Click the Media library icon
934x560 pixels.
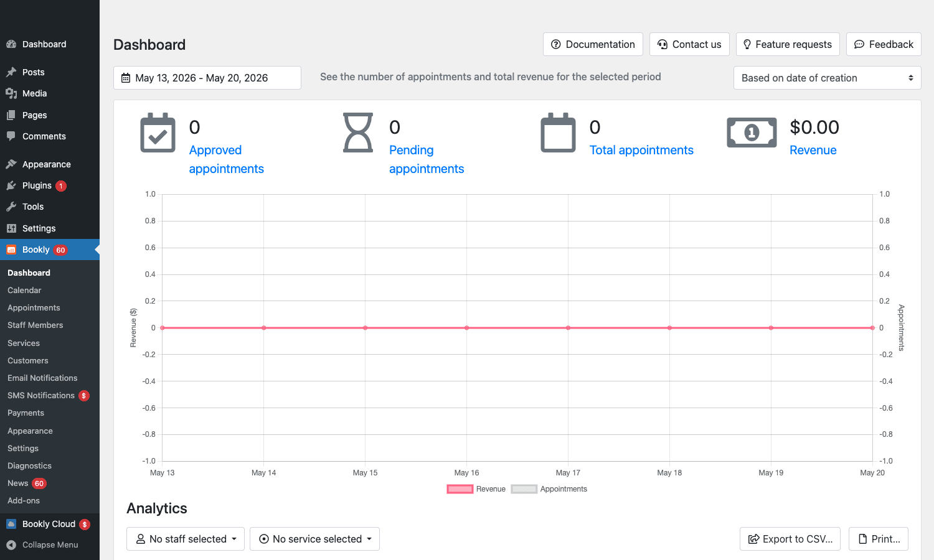tap(11, 93)
